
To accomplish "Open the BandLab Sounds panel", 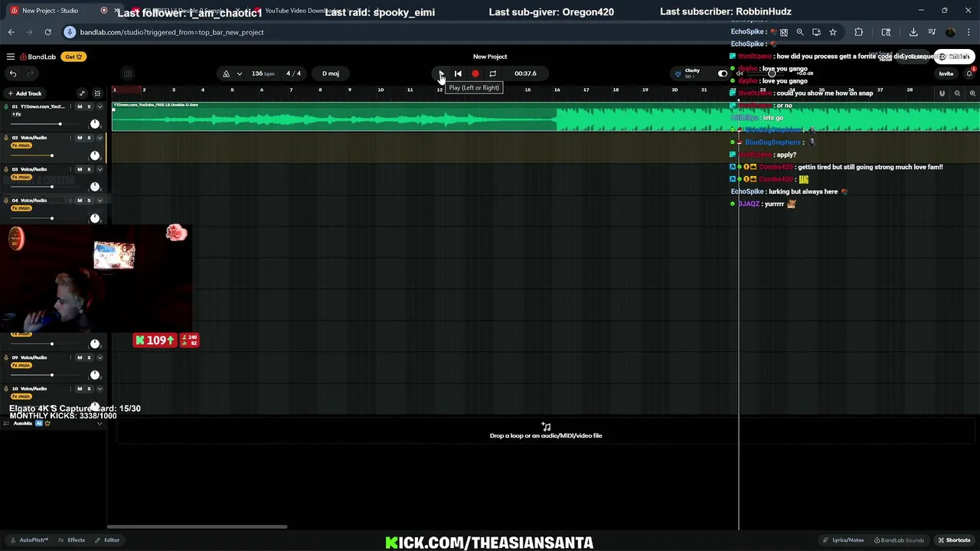I will (900, 540).
